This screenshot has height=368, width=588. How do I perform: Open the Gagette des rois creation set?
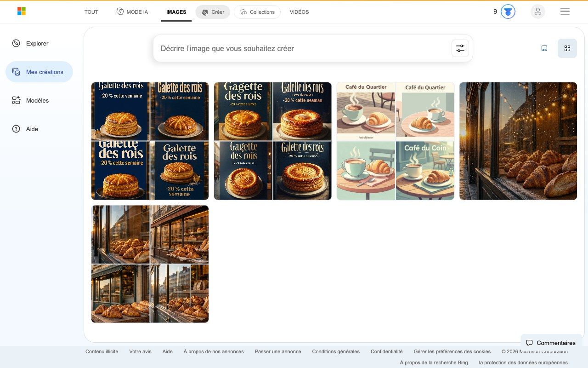273,141
